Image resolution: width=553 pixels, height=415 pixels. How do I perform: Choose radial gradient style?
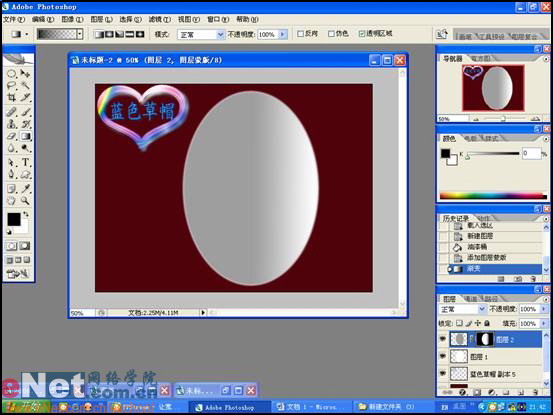point(109,34)
